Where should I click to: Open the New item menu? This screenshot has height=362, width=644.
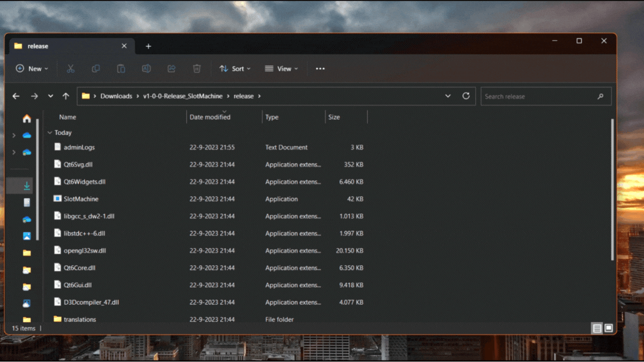pos(32,69)
